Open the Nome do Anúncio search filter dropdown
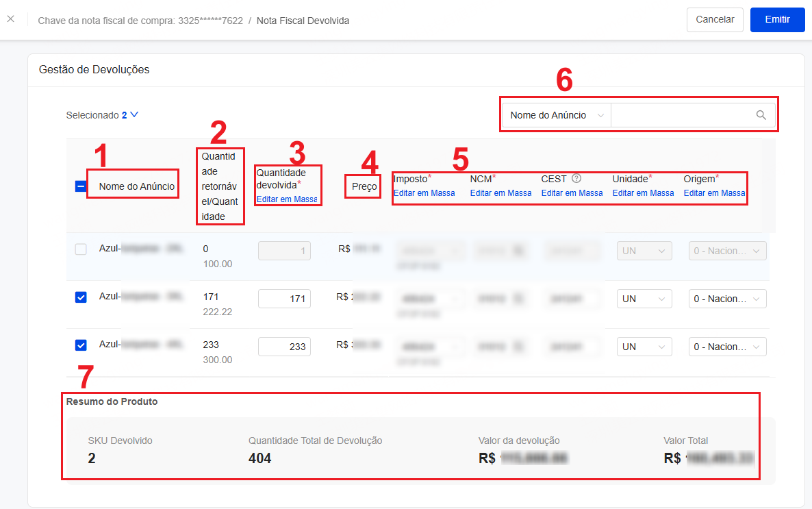Viewport: 812px width, 509px height. (557, 115)
